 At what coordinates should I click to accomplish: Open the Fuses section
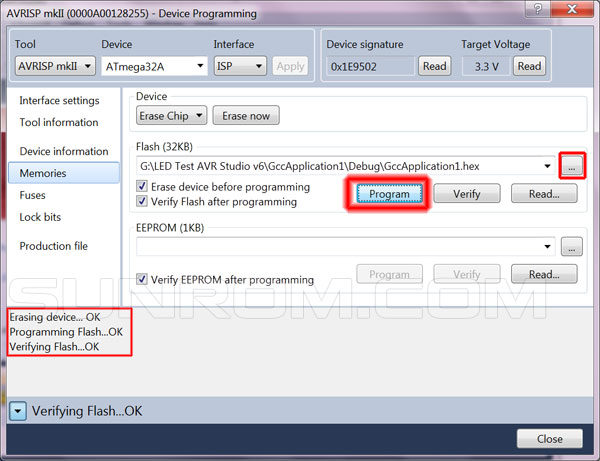point(33,195)
